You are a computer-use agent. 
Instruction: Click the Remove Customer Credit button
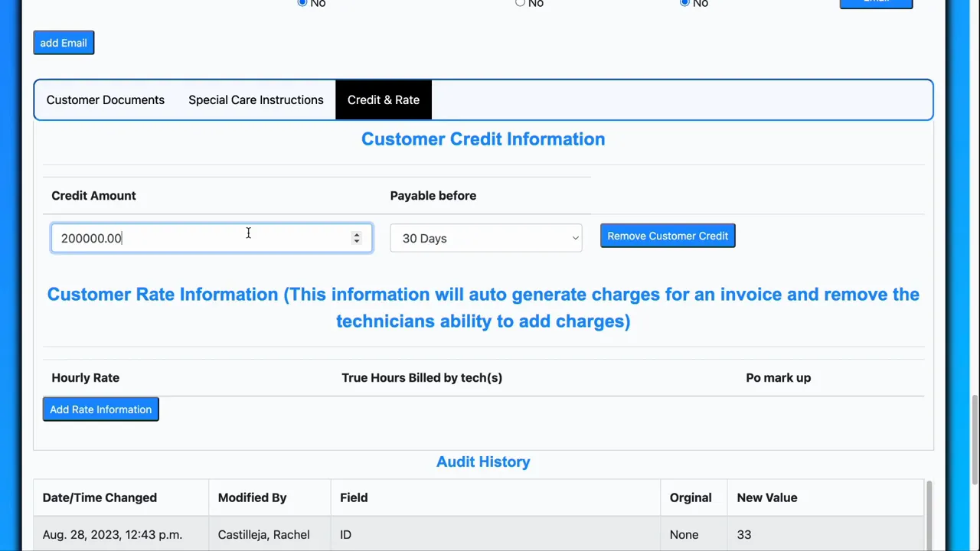[667, 236]
